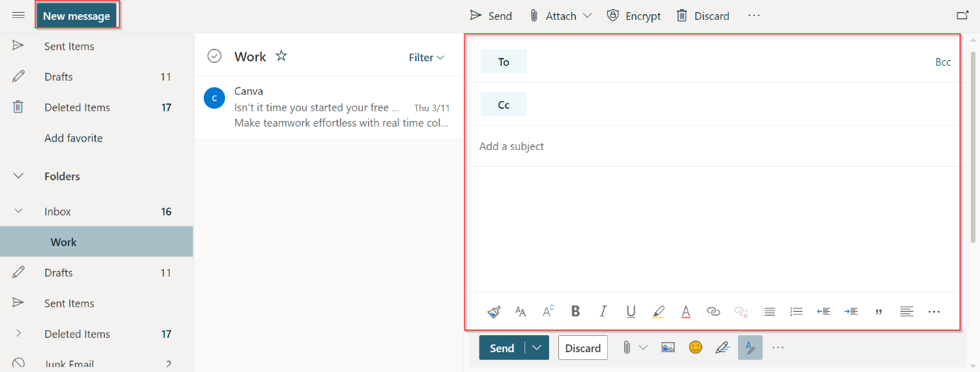Toggle bold text formatting

pos(575,311)
